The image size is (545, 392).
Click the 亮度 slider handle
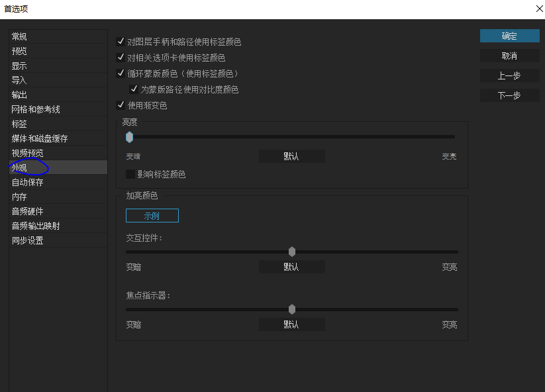[129, 137]
